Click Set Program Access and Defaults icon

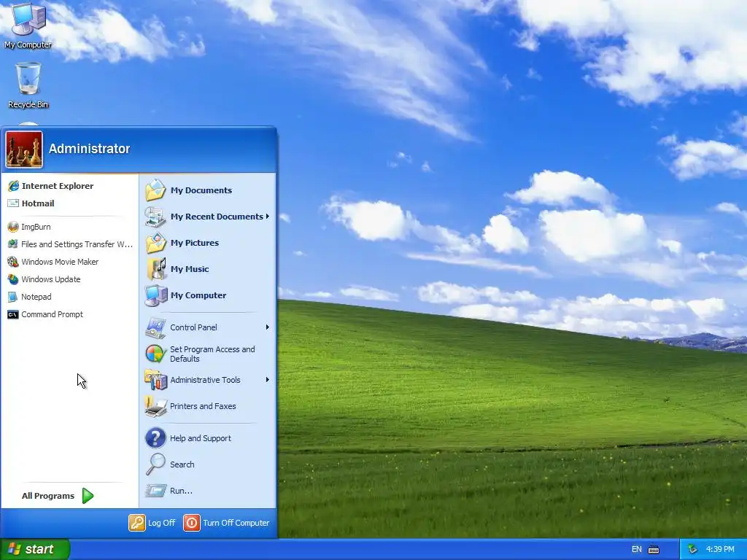pyautogui.click(x=156, y=354)
